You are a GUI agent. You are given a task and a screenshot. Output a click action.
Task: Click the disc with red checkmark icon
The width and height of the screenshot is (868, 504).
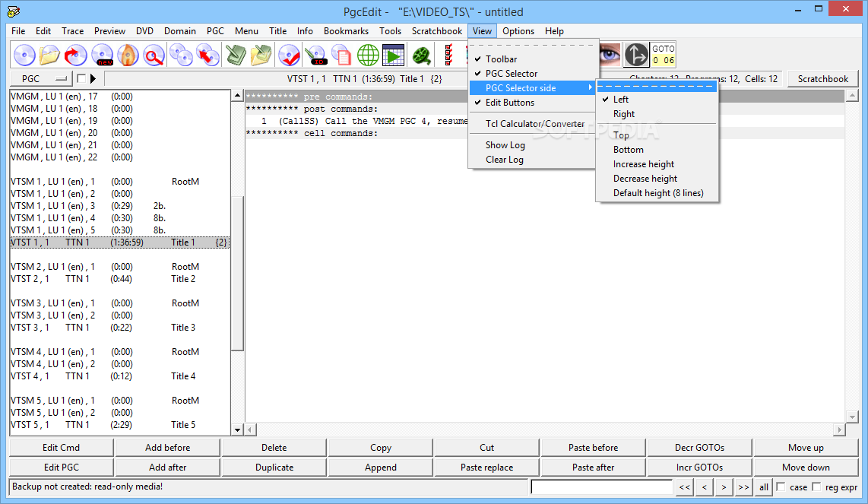[x=289, y=55]
